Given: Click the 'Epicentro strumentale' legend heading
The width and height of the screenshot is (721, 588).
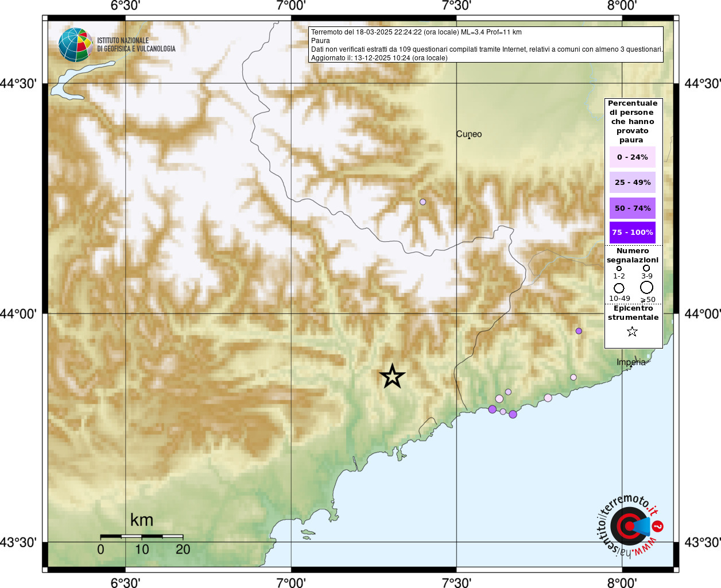Looking at the screenshot, I should [x=633, y=313].
